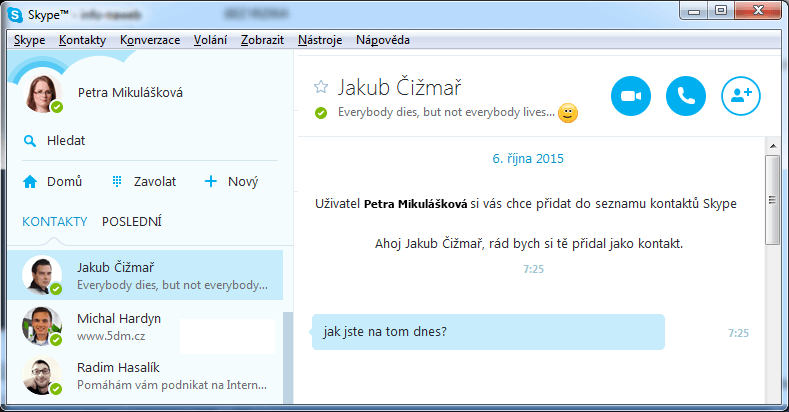Switch to the KONTAKTY tab
Screen dimensions: 789x412
coord(55,221)
